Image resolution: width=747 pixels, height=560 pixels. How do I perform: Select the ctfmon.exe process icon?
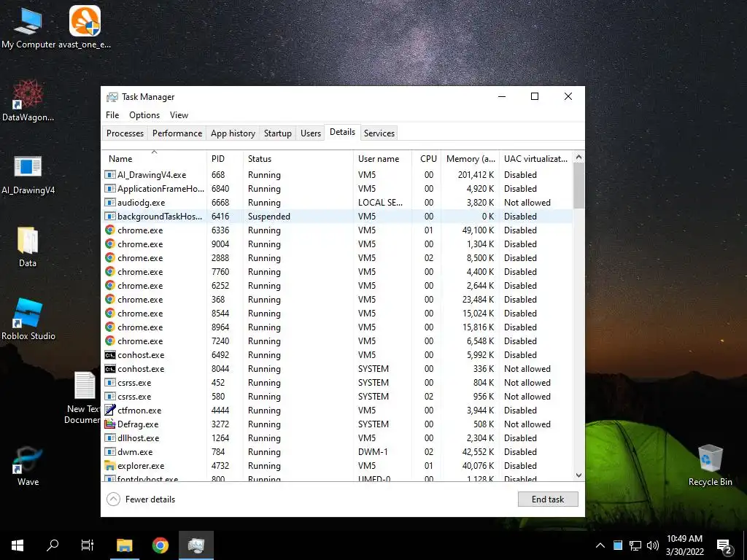[x=109, y=410]
